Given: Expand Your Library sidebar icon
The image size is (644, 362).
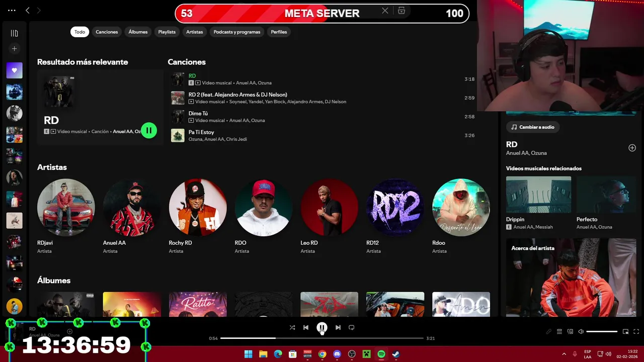Looking at the screenshot, I should [14, 33].
